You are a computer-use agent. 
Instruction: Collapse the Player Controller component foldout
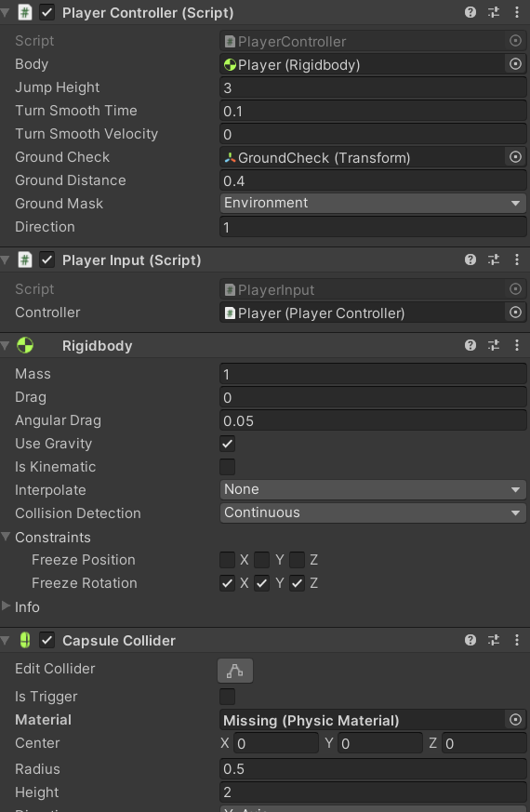pyautogui.click(x=6, y=12)
